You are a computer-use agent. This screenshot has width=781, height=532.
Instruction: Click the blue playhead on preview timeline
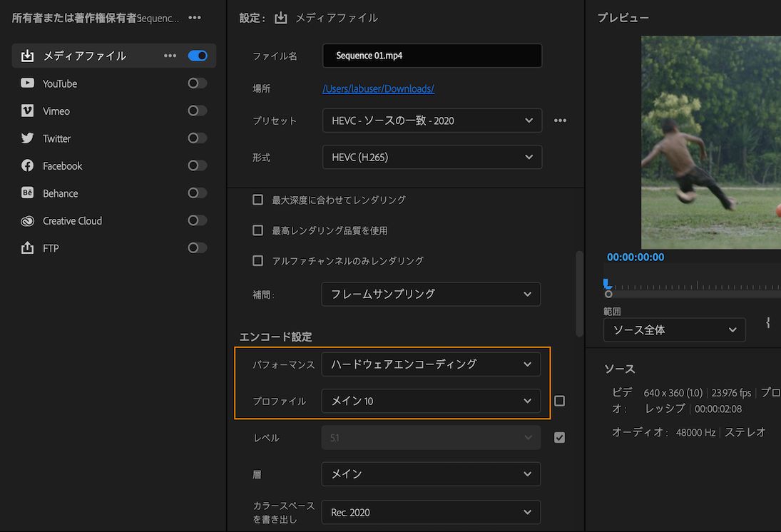point(607,283)
